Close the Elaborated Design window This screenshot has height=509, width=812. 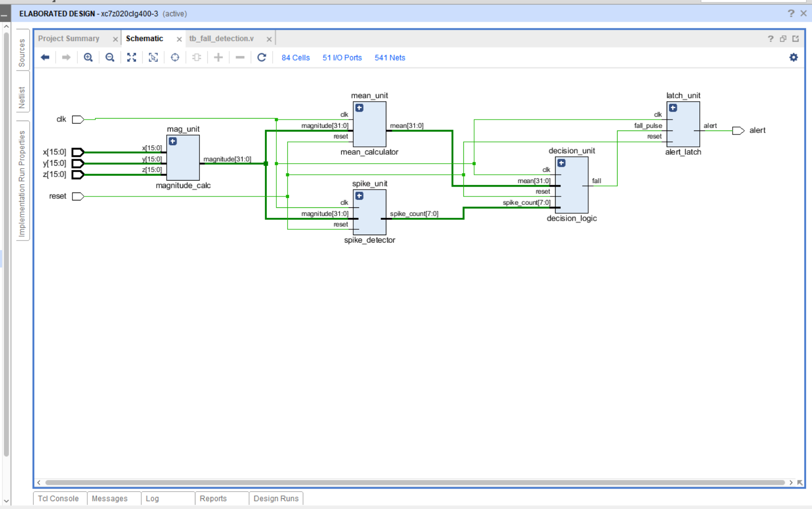(x=804, y=13)
